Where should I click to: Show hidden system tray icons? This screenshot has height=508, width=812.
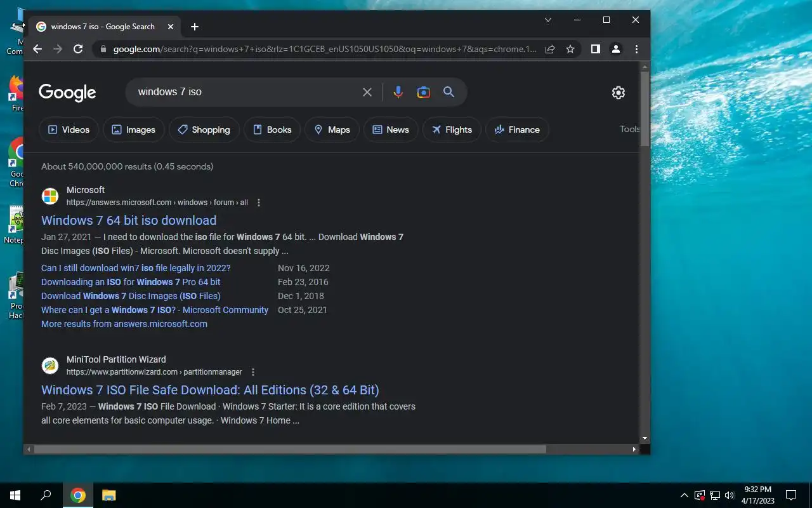[x=684, y=495]
